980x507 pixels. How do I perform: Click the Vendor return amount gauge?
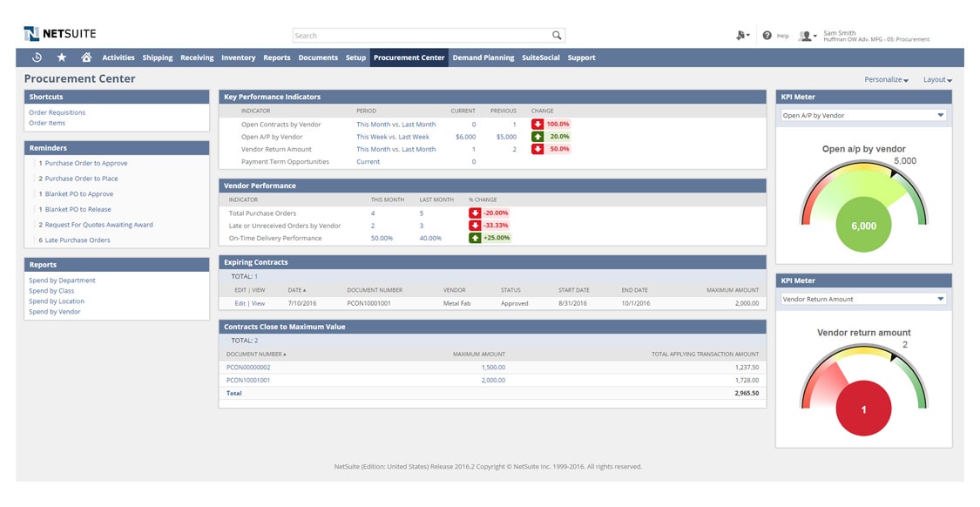click(864, 389)
